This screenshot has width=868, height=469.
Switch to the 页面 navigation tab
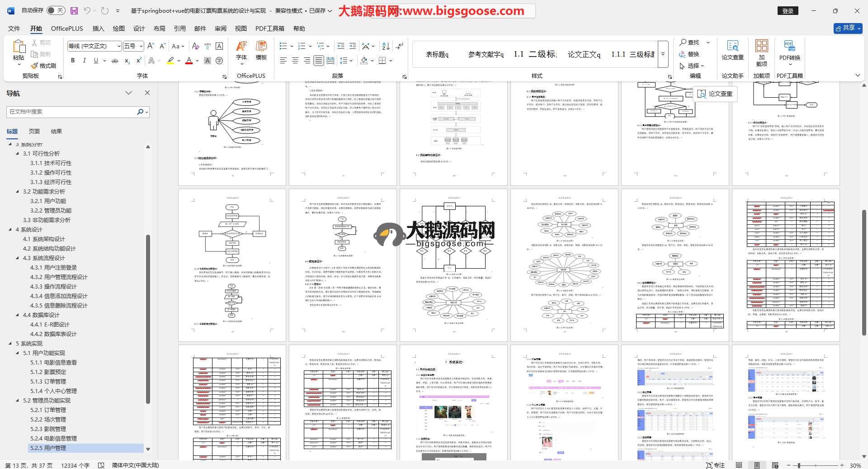coord(34,132)
